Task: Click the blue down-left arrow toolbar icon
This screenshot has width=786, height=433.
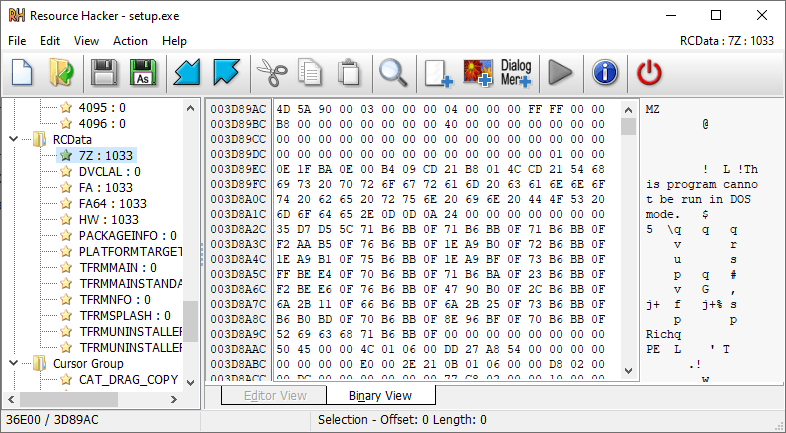Action: (187, 73)
